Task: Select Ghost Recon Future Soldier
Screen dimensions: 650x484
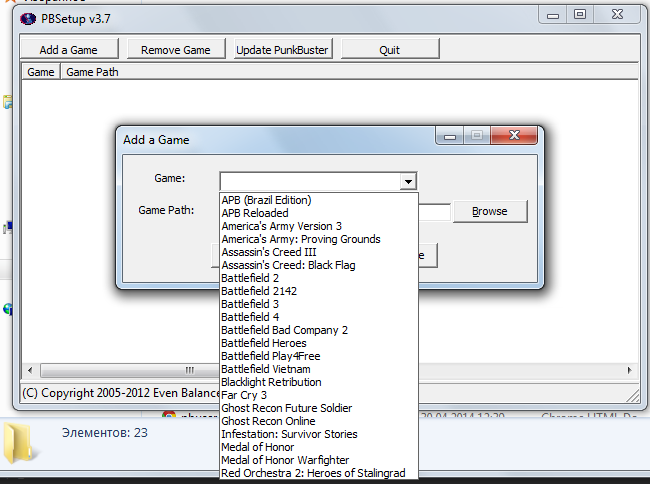Action: pos(319,408)
